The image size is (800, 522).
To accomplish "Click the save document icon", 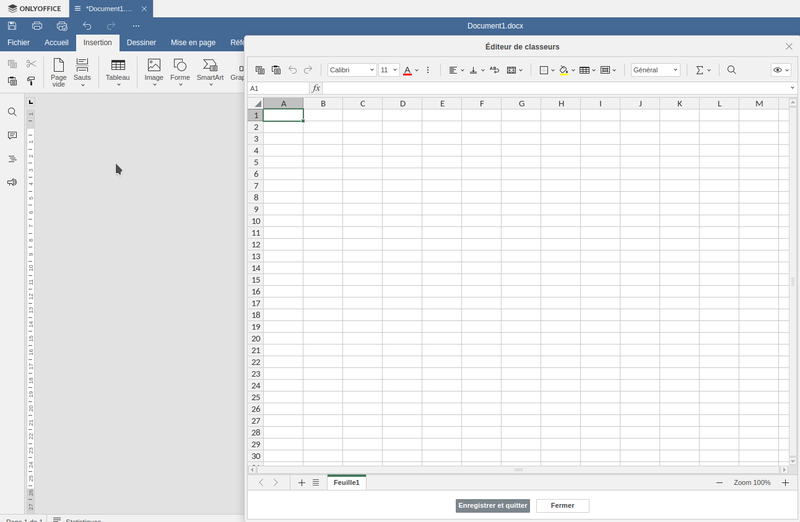I will coord(12,25).
